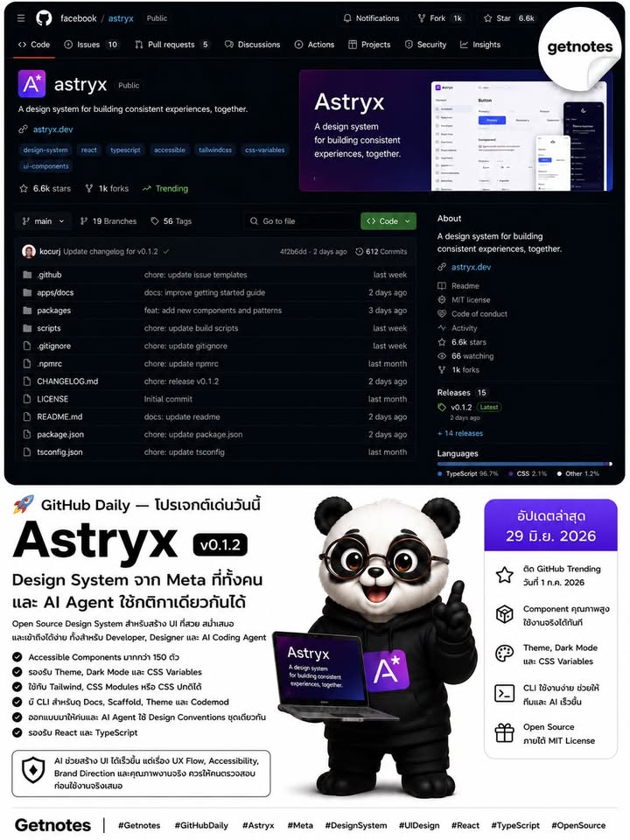Open the main branch dropdown
Viewport: 630px width, 840px height.
click(x=43, y=221)
